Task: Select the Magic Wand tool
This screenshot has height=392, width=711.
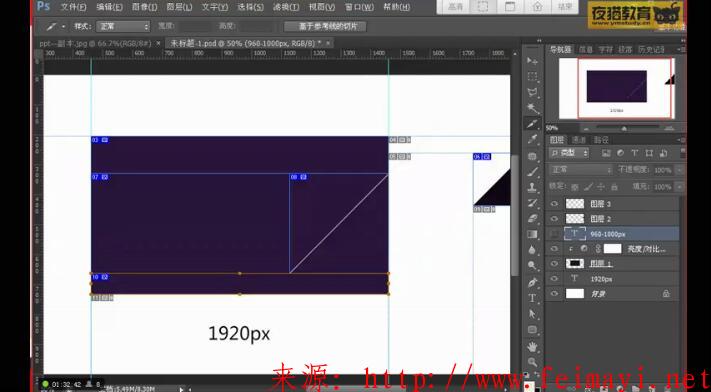Action: pyautogui.click(x=532, y=108)
